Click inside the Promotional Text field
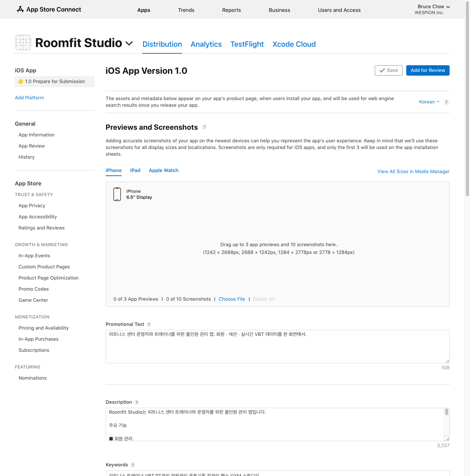470x476 pixels. point(277,347)
